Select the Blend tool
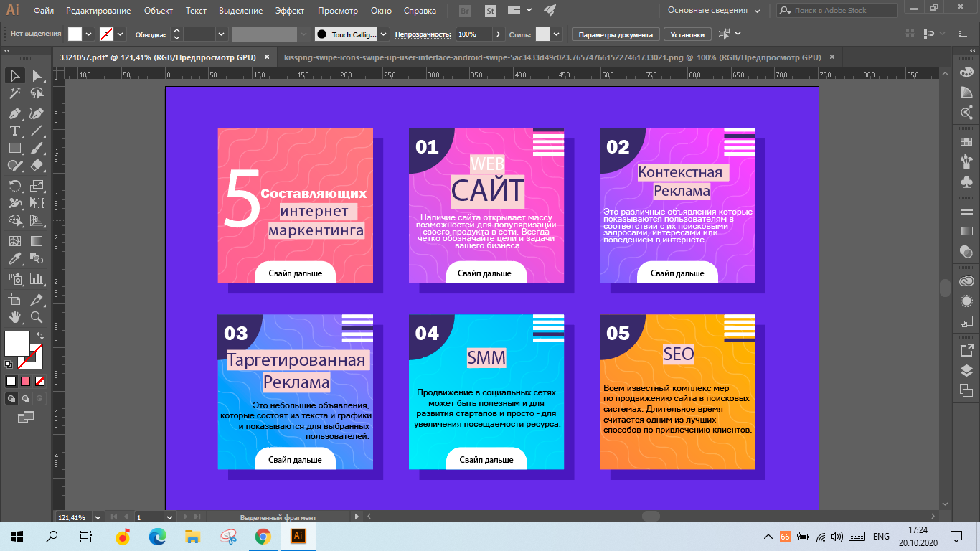 tap(37, 258)
